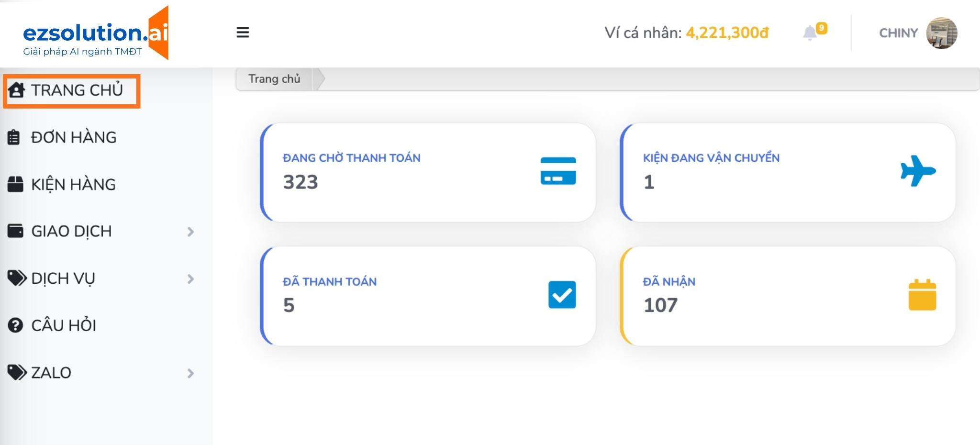
Task: Click the blue paid checkmark icon
Action: coord(562,295)
